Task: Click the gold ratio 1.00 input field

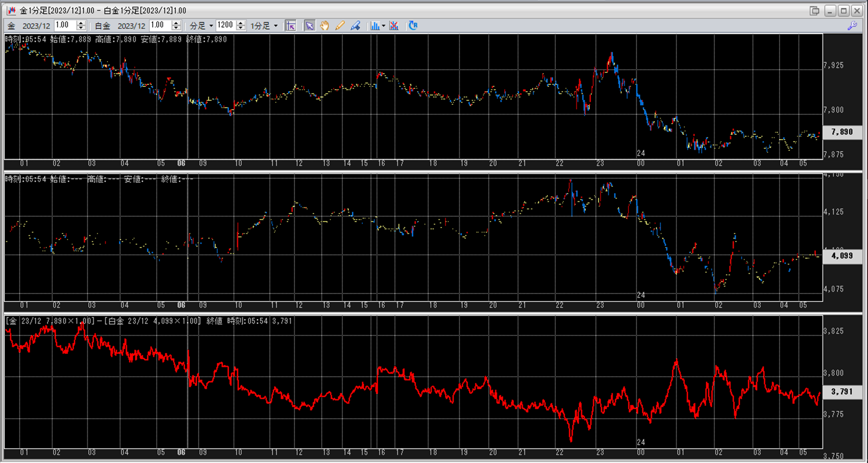Action: point(65,25)
